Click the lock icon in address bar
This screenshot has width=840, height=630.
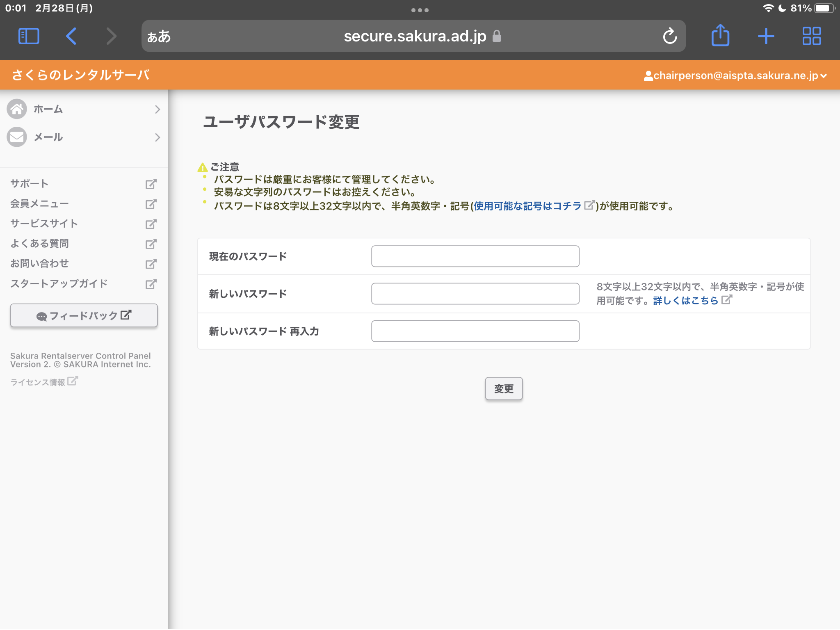497,36
